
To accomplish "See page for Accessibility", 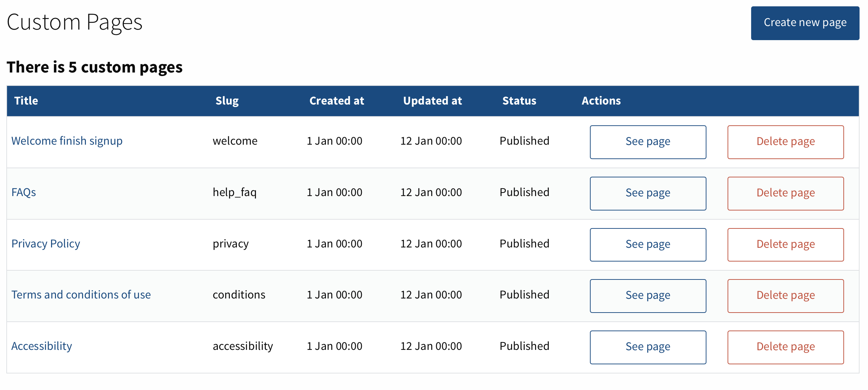I will (x=648, y=347).
